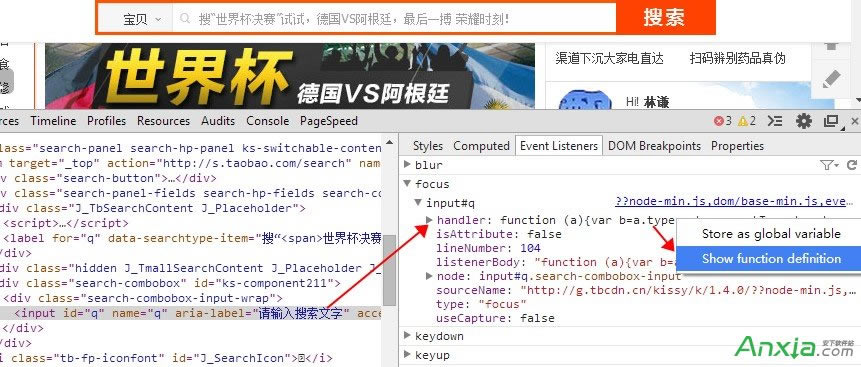Screen dimensions: 861x367
Task: Open the DOM Breakpoints tab
Action: [x=654, y=146]
